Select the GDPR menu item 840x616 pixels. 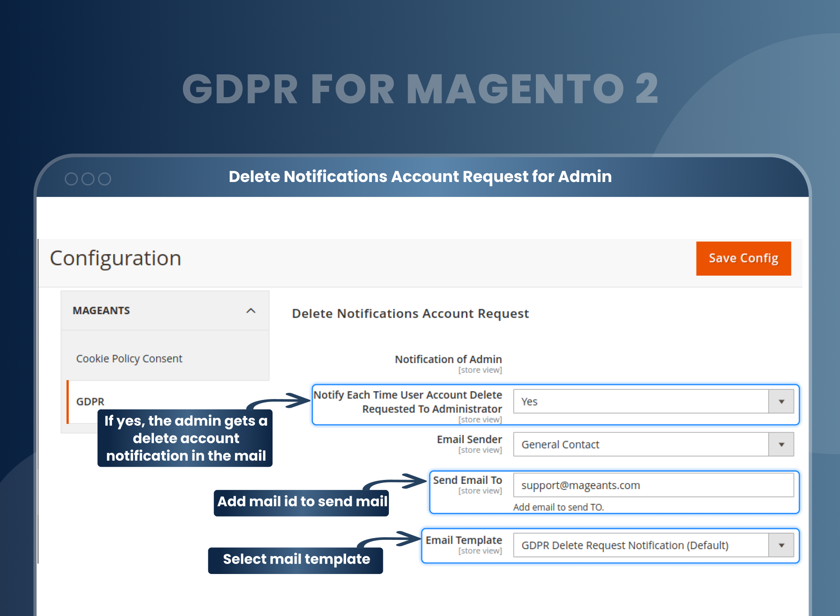[90, 401]
